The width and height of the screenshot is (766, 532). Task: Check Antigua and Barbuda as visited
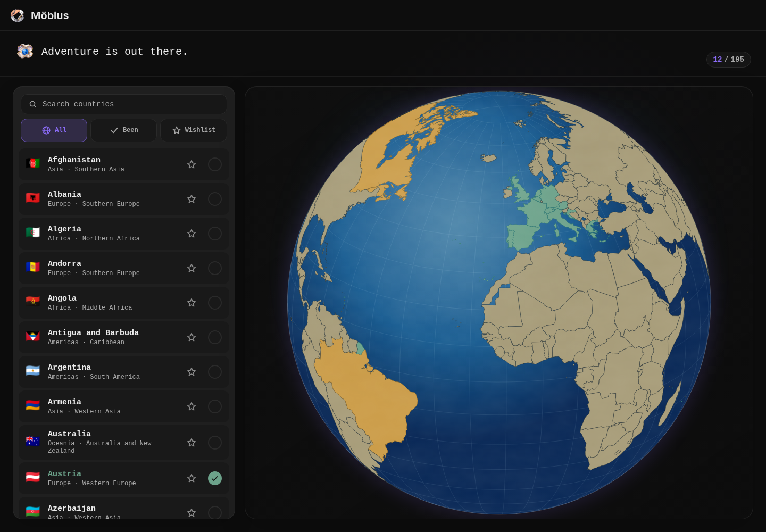[x=215, y=337]
